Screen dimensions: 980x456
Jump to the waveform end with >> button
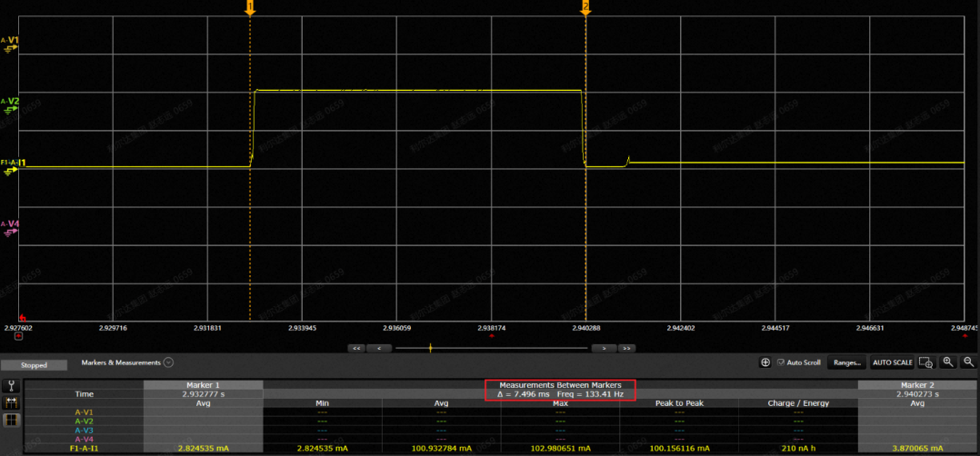pos(625,348)
